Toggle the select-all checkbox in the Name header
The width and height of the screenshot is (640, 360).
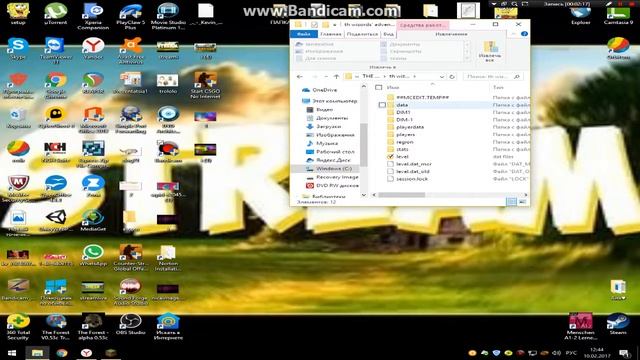point(379,87)
